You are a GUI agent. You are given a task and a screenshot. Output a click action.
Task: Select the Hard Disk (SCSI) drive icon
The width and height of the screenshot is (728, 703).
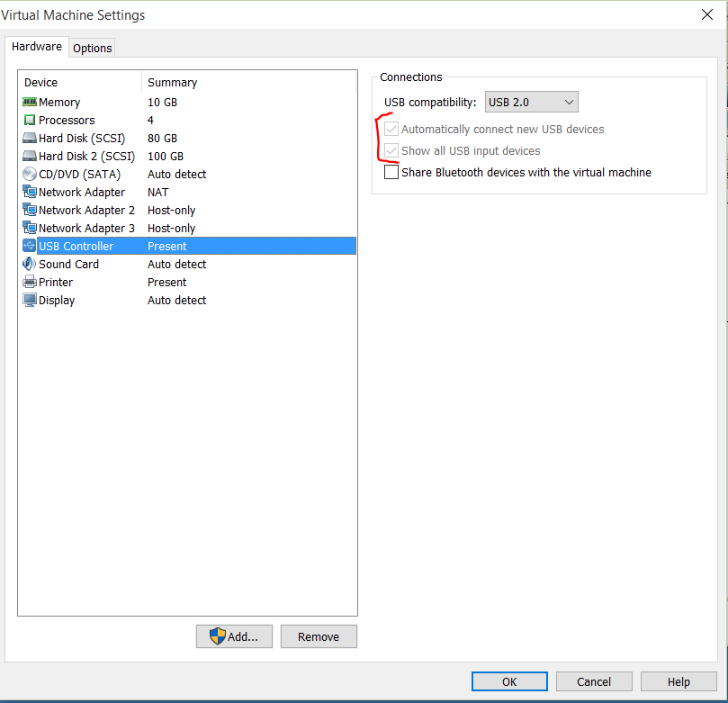point(30,138)
